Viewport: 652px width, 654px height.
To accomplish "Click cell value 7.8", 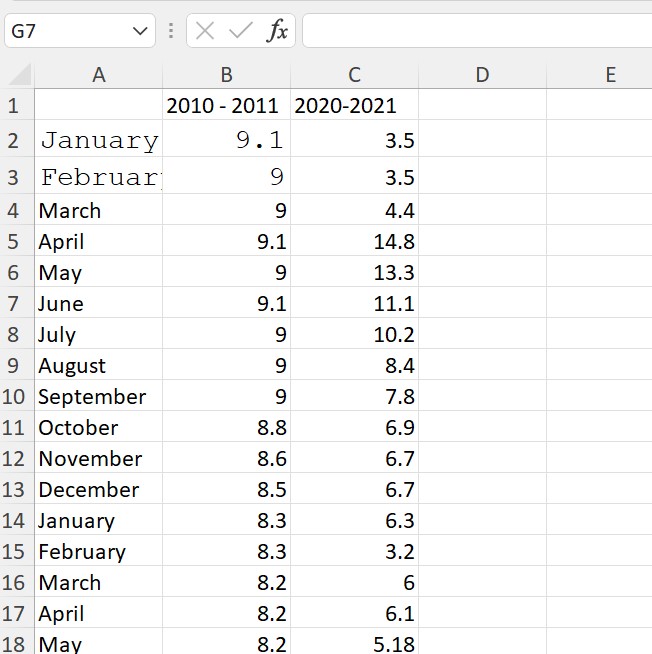I will point(355,396).
